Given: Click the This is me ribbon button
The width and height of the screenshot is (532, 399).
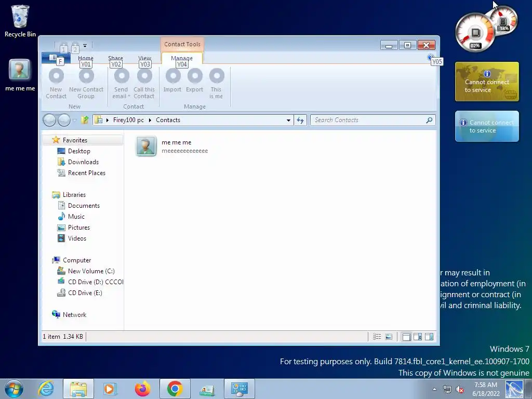Looking at the screenshot, I should 216,84.
